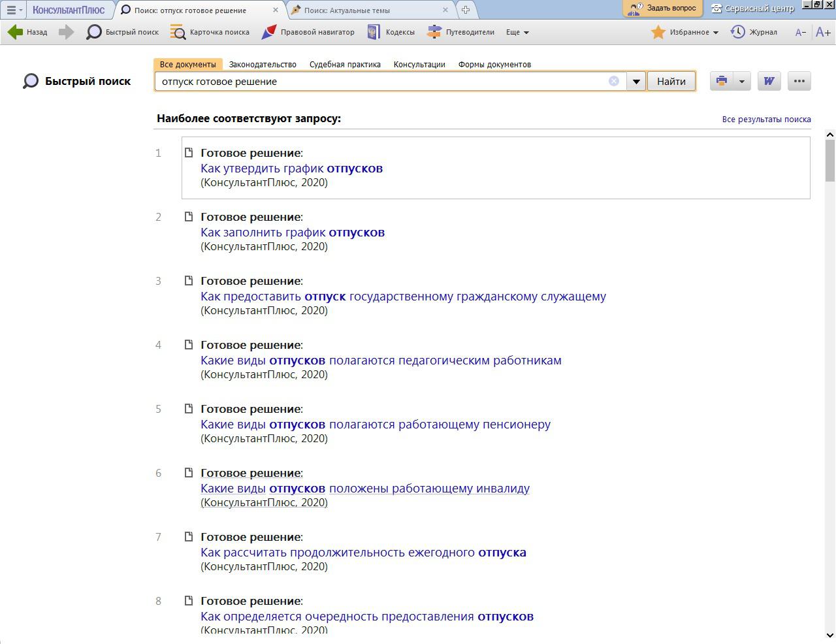Screen dimensions: 836x644
Task: Expand the search history dropdown arrow
Action: coord(636,81)
